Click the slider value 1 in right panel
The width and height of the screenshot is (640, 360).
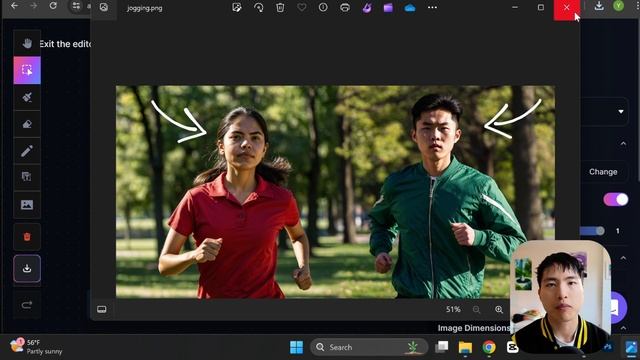(618, 231)
